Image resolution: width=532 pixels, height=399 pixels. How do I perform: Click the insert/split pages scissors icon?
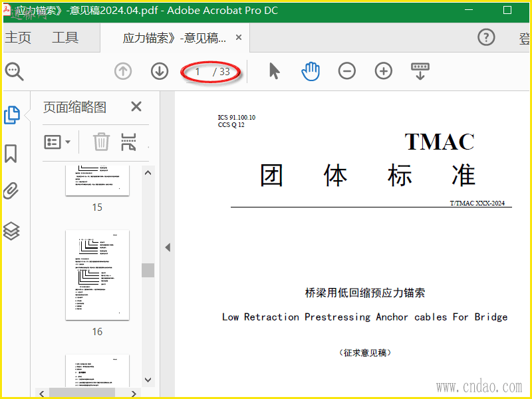pyautogui.click(x=128, y=142)
